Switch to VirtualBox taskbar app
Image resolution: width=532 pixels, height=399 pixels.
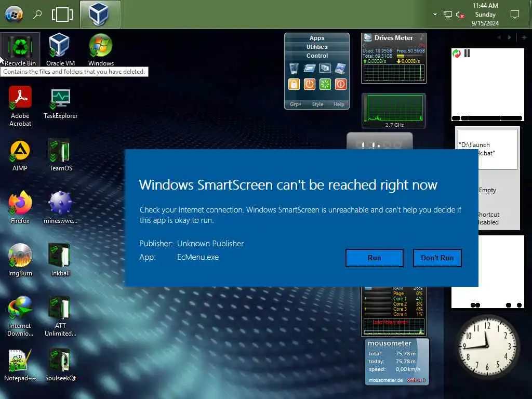(100, 14)
